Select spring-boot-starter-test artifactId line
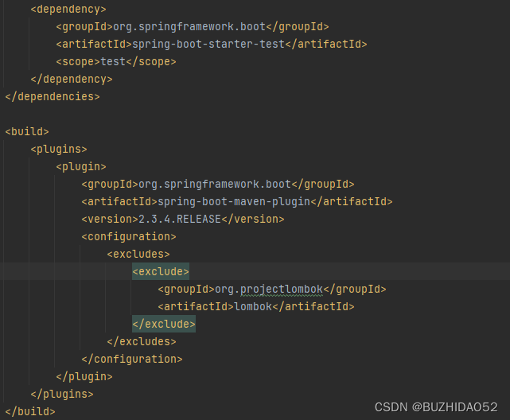 212,45
